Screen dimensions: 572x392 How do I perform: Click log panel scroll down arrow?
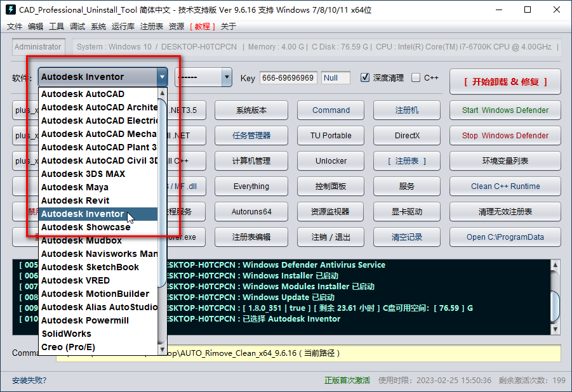click(x=555, y=330)
